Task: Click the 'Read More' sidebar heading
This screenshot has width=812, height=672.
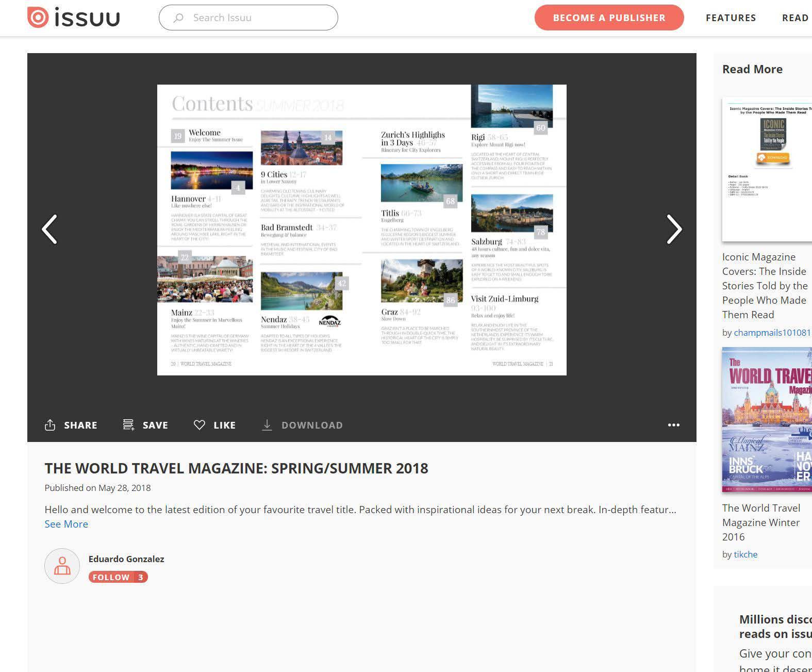Action: [x=752, y=69]
